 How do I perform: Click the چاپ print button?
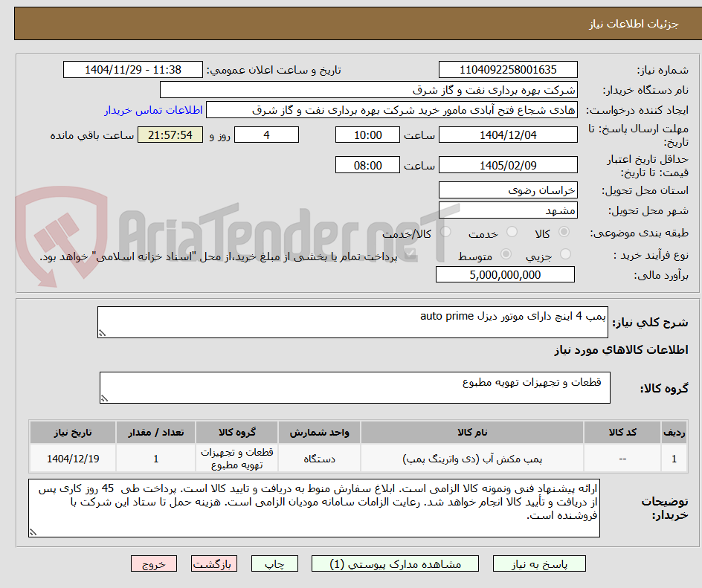[x=274, y=563]
